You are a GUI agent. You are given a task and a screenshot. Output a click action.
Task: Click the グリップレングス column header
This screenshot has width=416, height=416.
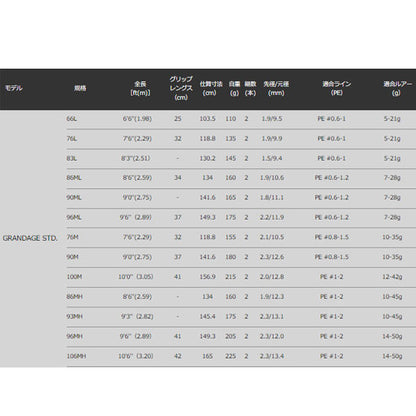click(x=181, y=88)
